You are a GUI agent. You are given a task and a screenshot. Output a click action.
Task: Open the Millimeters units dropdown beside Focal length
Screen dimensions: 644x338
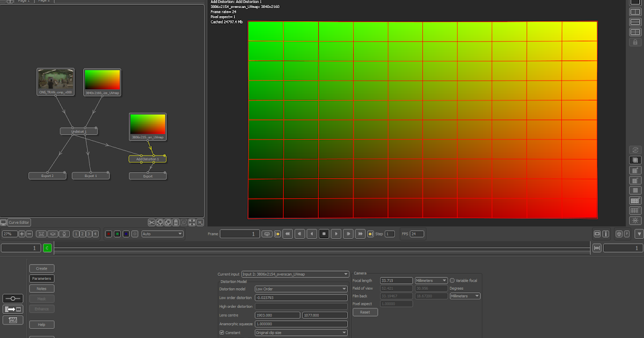pyautogui.click(x=431, y=280)
